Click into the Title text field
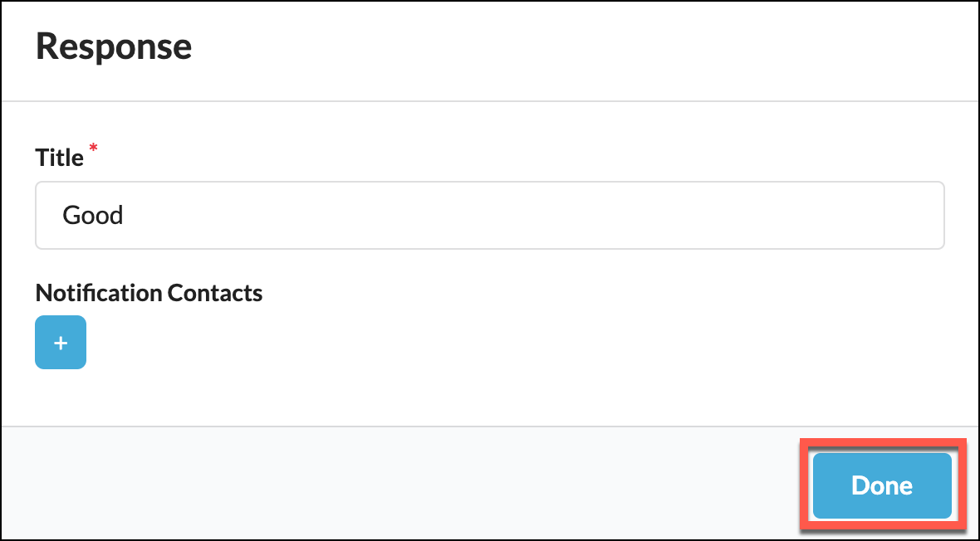Screen dimensions: 980x541 [x=489, y=216]
